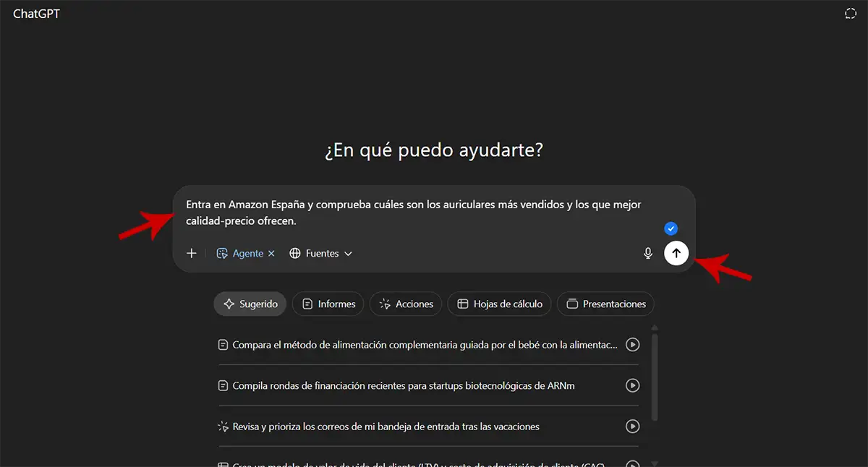
Task: Open the Hojas de cálculo tab
Action: pos(499,304)
